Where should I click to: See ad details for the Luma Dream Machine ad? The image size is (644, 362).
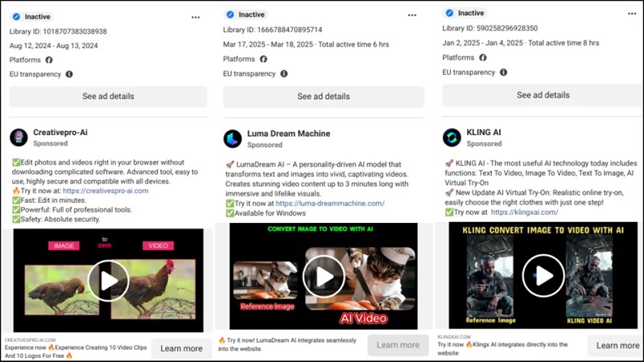[x=324, y=97]
